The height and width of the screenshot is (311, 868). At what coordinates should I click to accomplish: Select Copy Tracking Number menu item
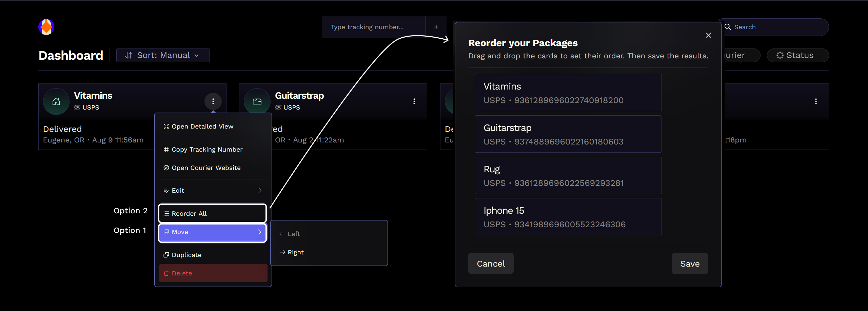tap(207, 150)
